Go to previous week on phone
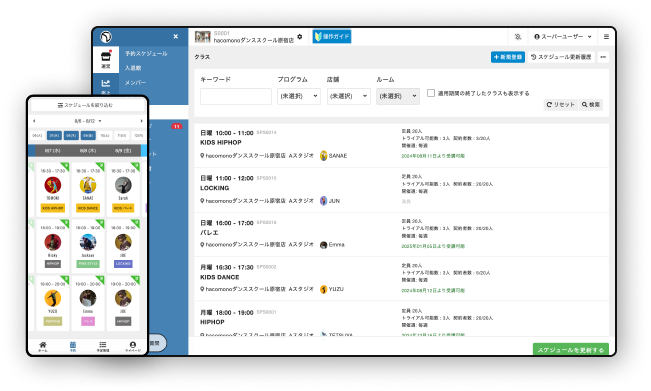Screen dimensions: 651x391 pos(34,121)
